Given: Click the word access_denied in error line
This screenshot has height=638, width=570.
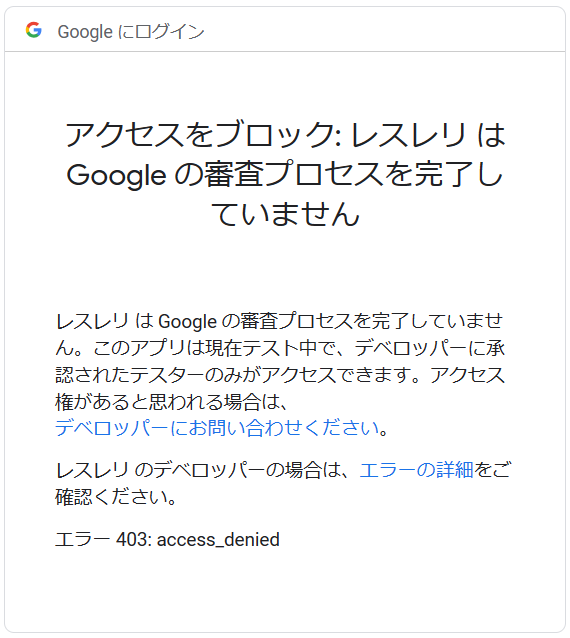Looking at the screenshot, I should pyautogui.click(x=218, y=540).
